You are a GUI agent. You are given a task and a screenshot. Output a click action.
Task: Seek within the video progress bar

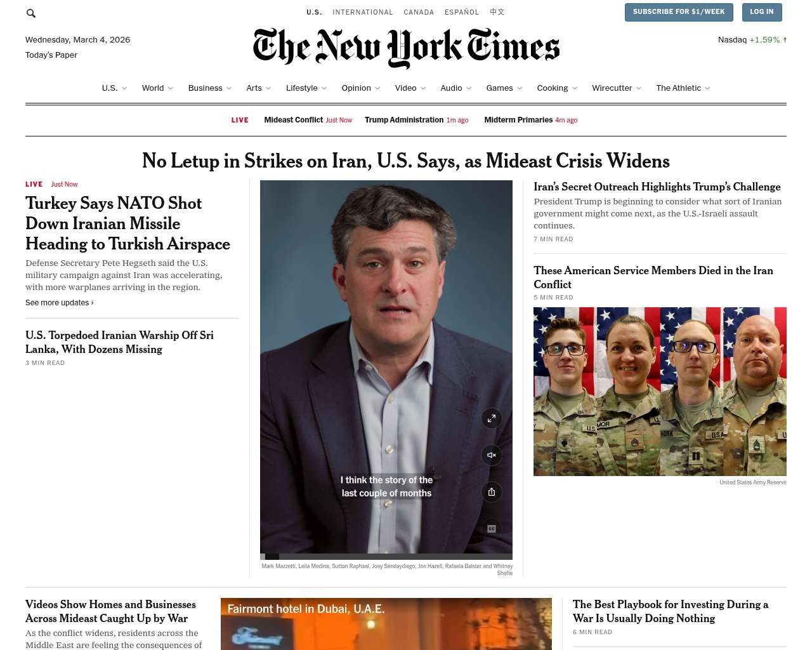click(386, 557)
